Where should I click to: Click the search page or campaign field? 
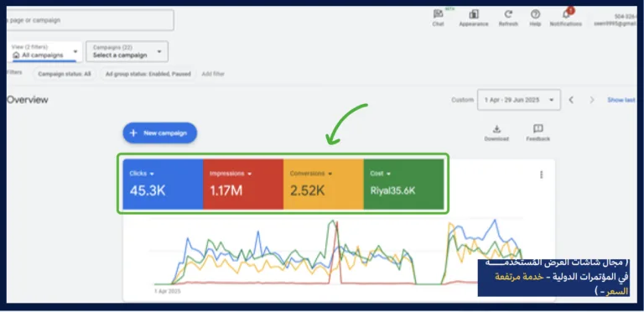[x=90, y=20]
